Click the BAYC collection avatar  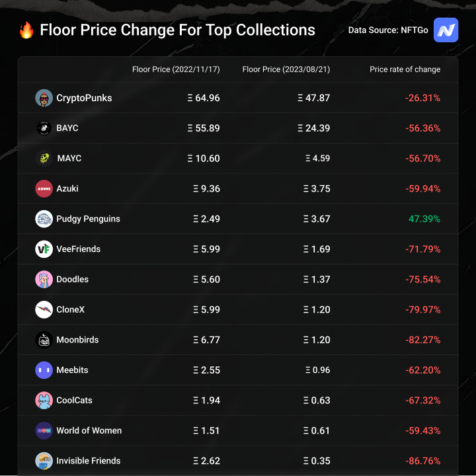click(x=44, y=128)
